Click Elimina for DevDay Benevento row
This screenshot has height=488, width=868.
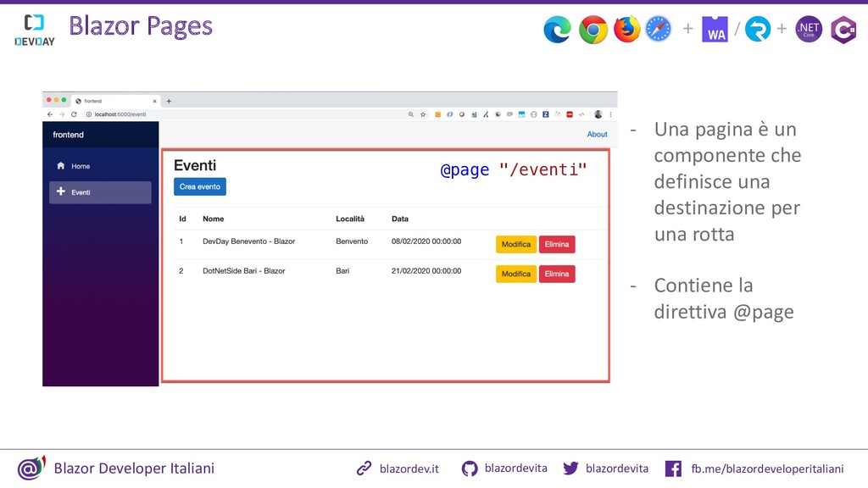(x=557, y=244)
